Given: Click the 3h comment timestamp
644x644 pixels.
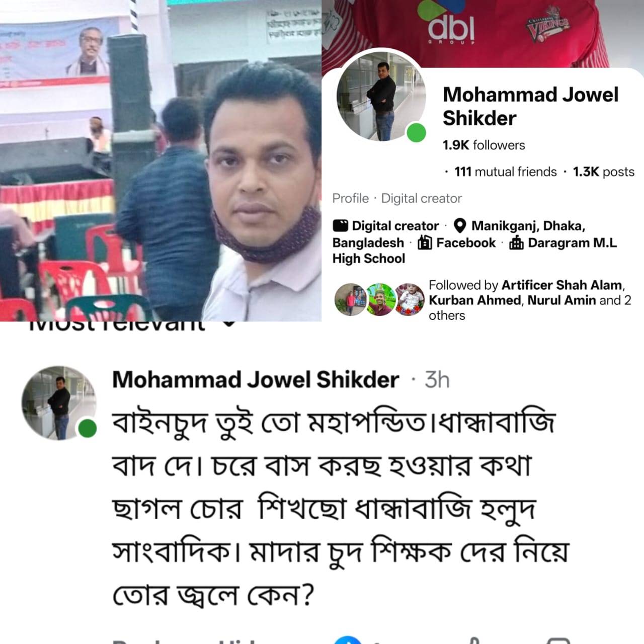Looking at the screenshot, I should point(437,380).
